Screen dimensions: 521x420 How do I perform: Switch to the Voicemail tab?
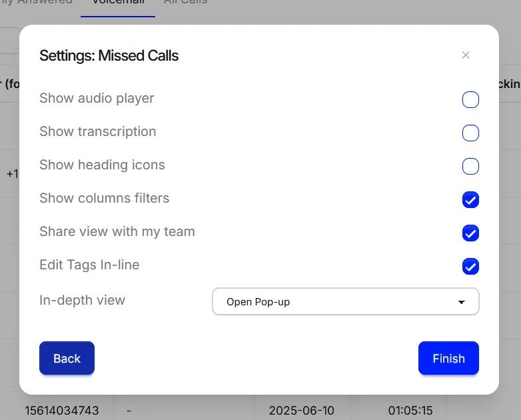[x=118, y=3]
